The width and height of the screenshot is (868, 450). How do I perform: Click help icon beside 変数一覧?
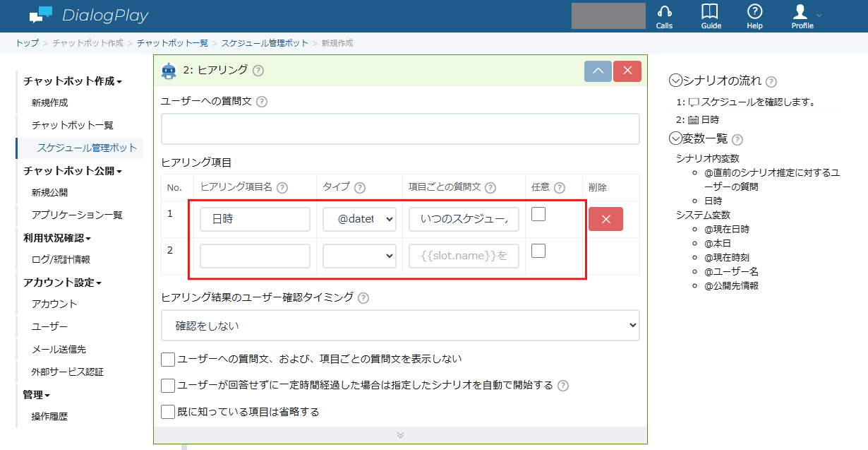pyautogui.click(x=737, y=140)
